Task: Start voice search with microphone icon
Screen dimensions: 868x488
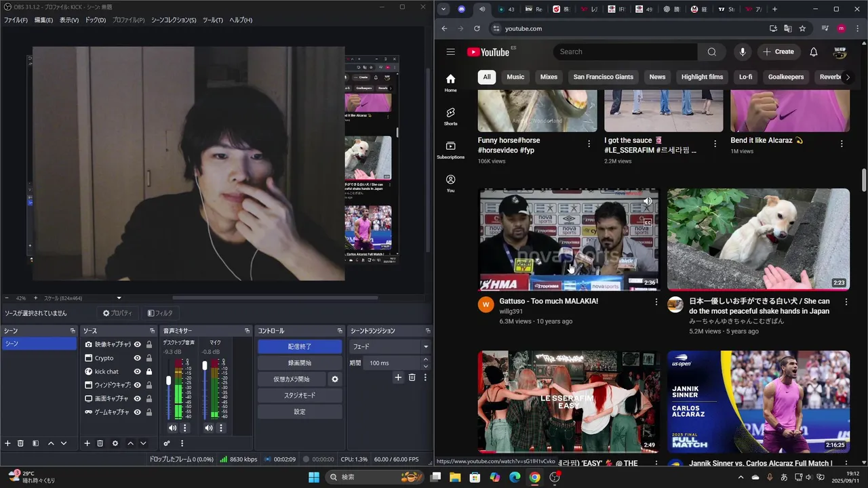Action: tap(743, 52)
